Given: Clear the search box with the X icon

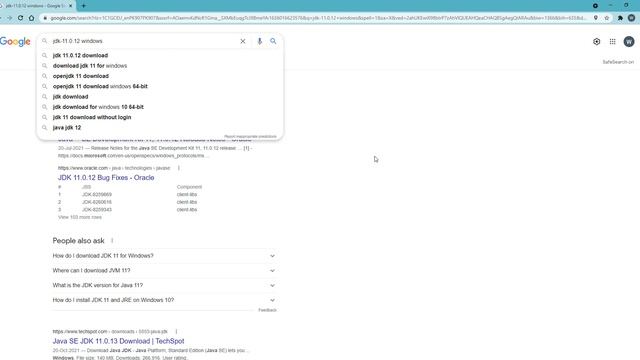Looking at the screenshot, I should [242, 41].
